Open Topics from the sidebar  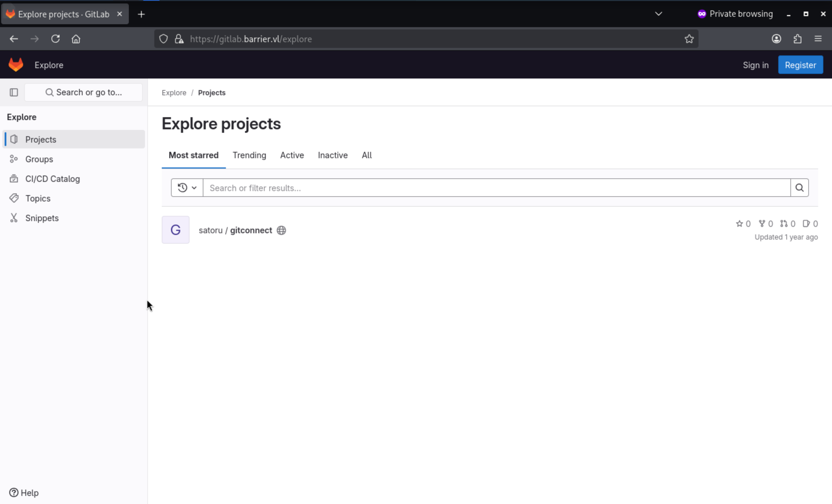point(38,198)
